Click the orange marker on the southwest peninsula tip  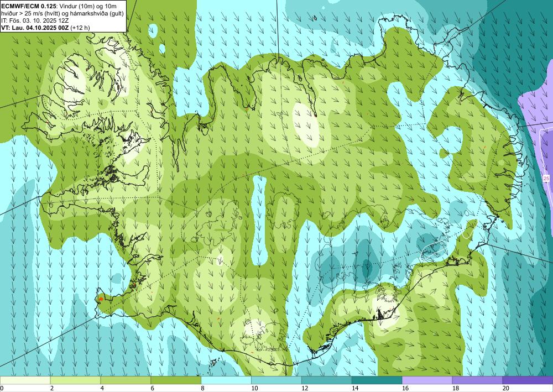(101, 299)
